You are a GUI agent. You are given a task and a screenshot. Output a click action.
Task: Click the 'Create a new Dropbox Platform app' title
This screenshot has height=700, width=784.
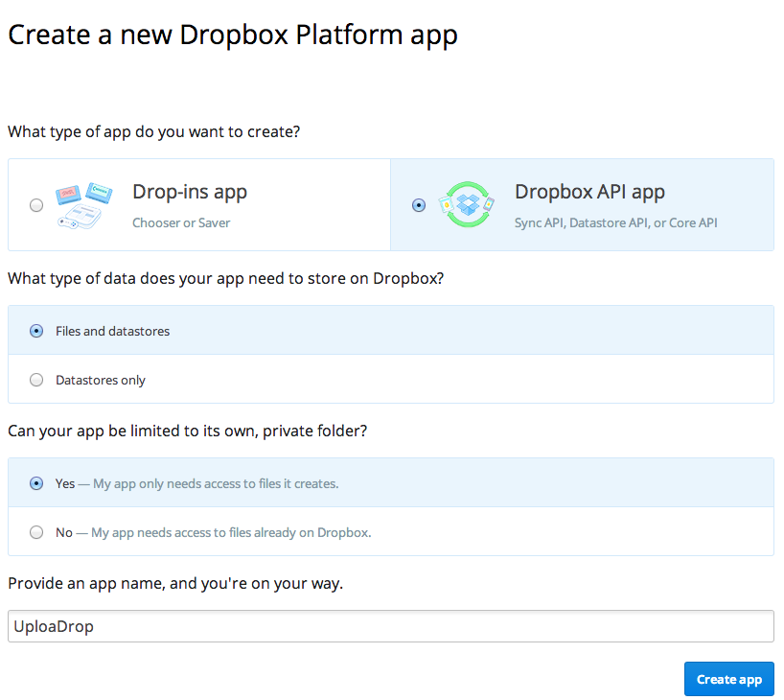[233, 35]
